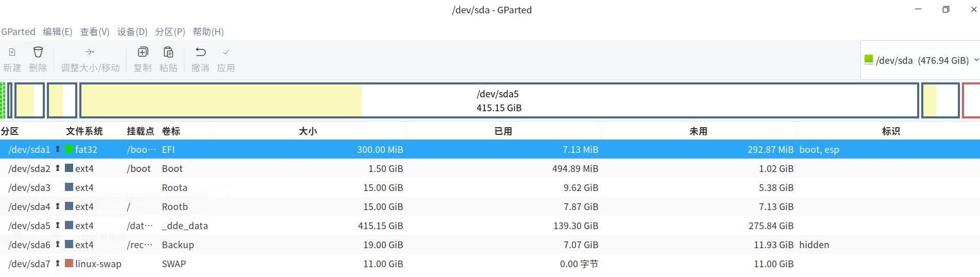The image size is (980, 277).
Task: Click the New partition toolbar icon
Action: point(12,52)
